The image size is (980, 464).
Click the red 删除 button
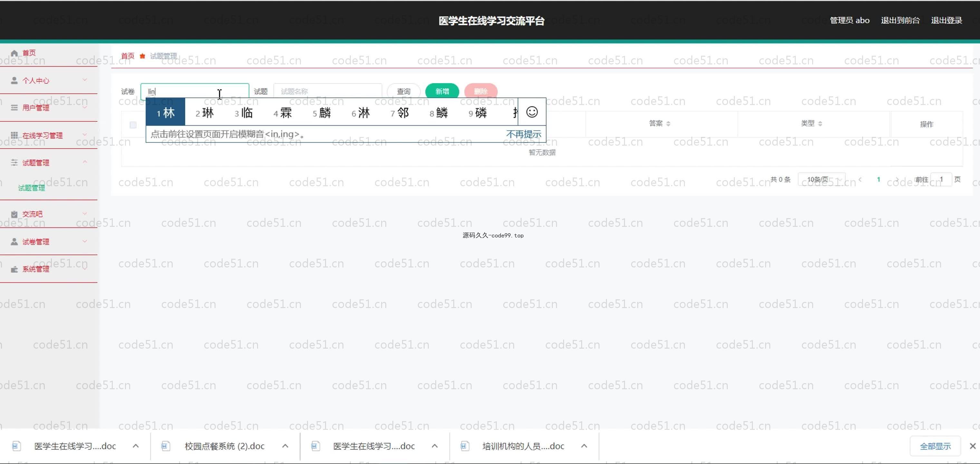481,92
